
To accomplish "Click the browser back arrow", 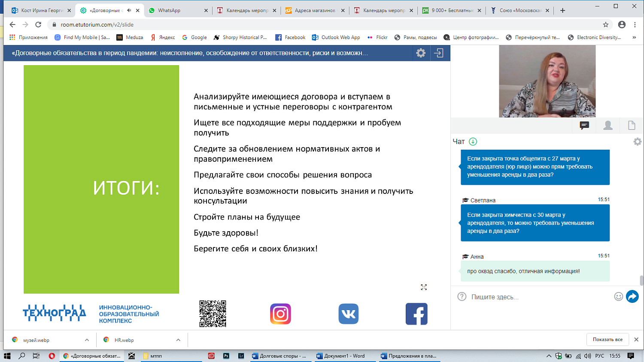I will tap(12, 24).
